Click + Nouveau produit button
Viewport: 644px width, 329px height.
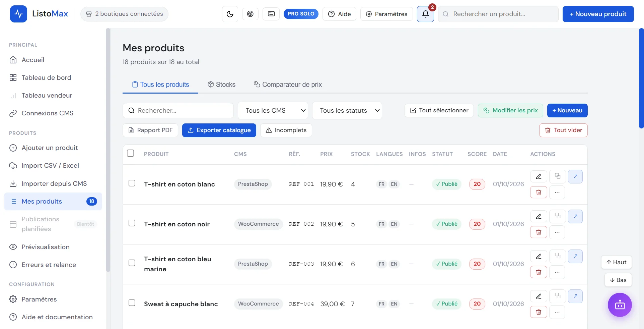coord(598,14)
